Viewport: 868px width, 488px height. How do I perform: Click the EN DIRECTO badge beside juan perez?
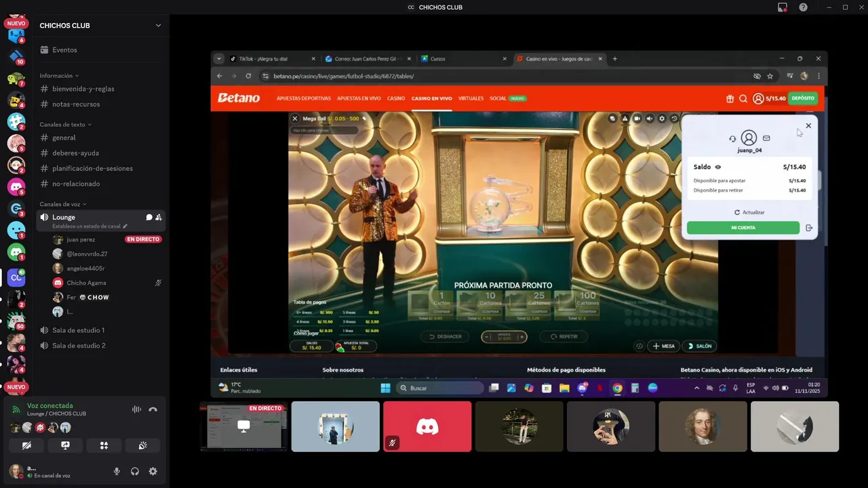click(143, 239)
